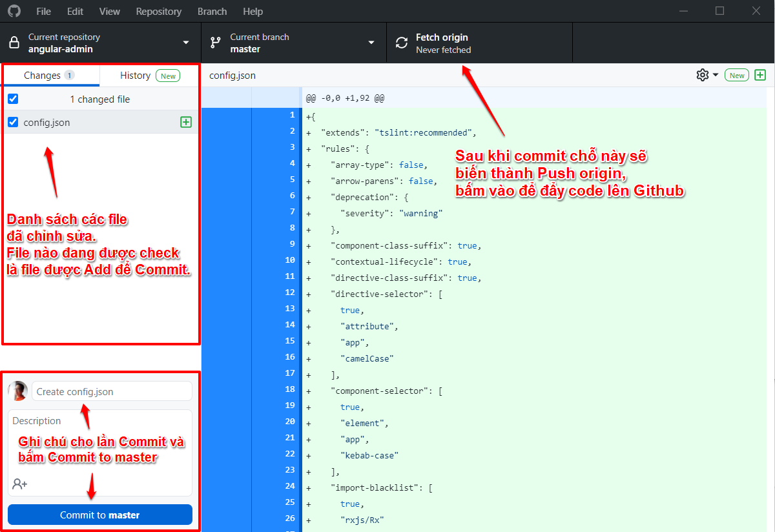Click the New badge near diff settings

point(737,76)
